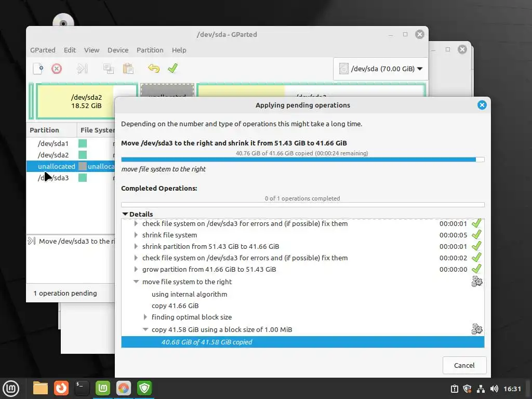Open the GParted menu
532x399 pixels.
43,50
